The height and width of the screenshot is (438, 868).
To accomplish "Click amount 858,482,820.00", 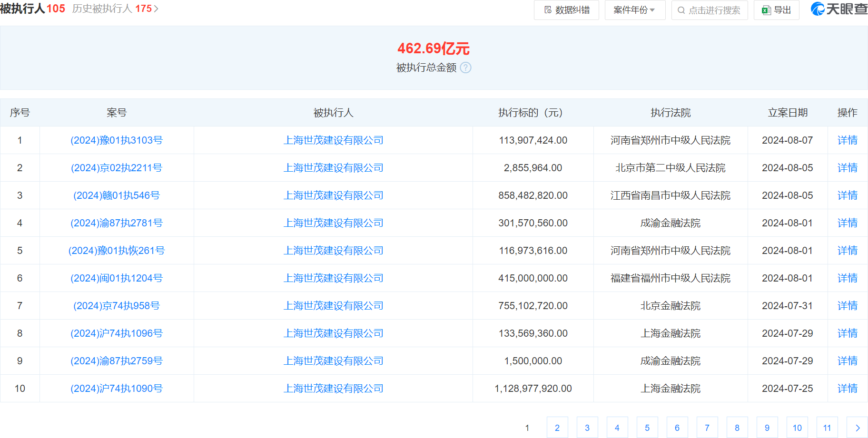I will [533, 195].
